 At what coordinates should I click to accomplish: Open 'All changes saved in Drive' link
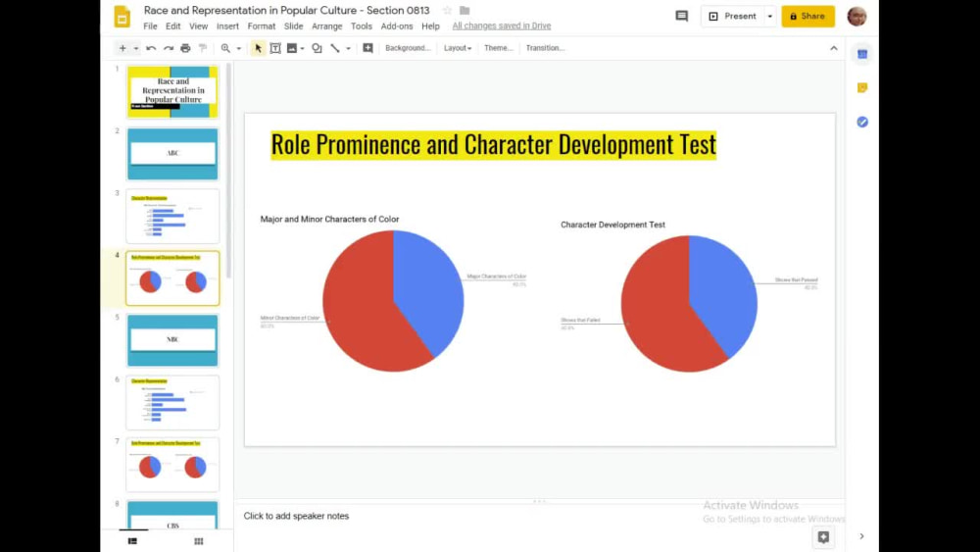502,25
